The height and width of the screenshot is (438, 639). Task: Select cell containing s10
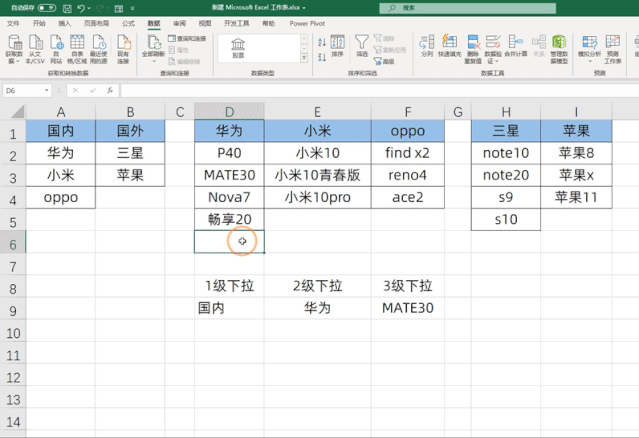pyautogui.click(x=506, y=220)
